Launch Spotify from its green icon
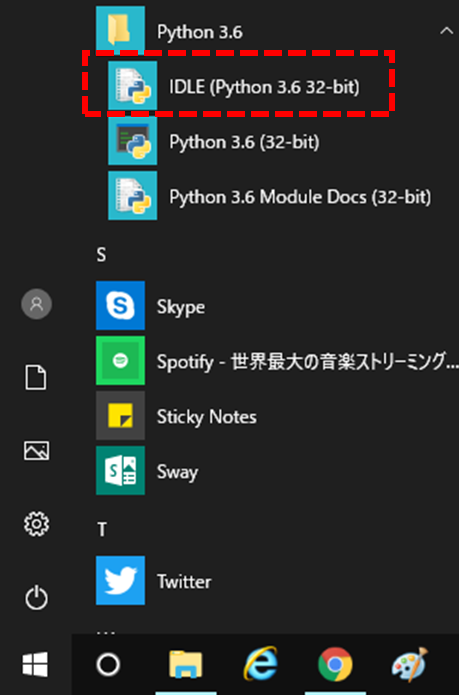The width and height of the screenshot is (459, 695). point(120,360)
